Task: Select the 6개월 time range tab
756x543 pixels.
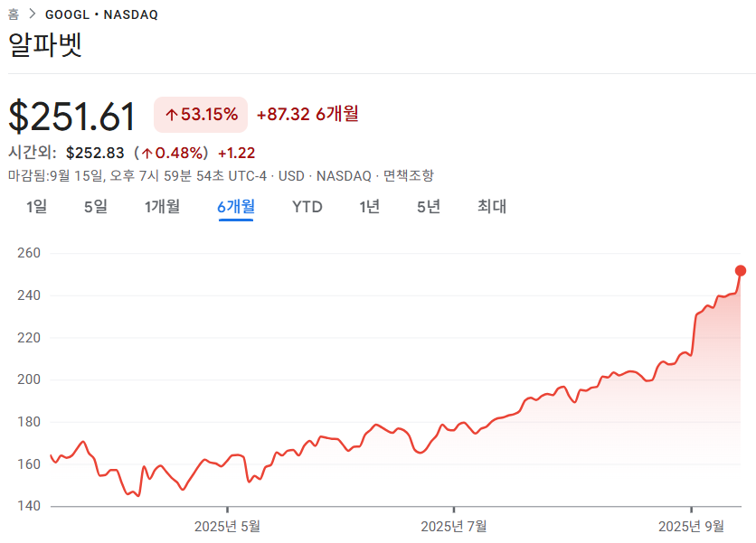Action: point(236,207)
